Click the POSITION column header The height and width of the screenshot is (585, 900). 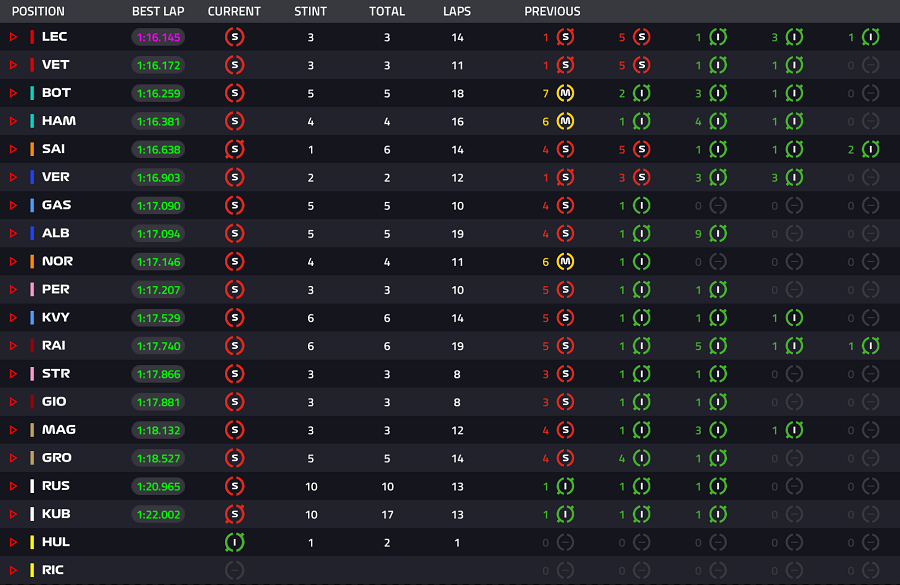[38, 11]
